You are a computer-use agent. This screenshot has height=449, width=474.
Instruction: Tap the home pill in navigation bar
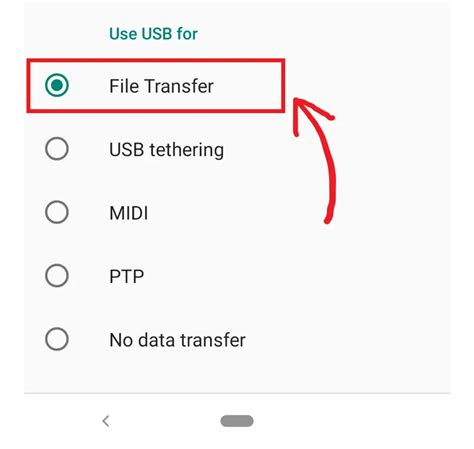tap(237, 421)
